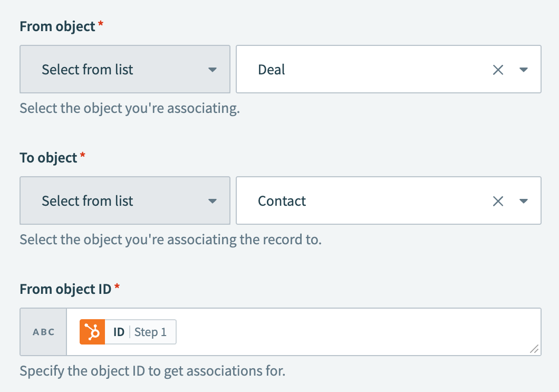This screenshot has height=392, width=559.
Task: Click the Contact field to change the selected object
Action: coord(369,200)
